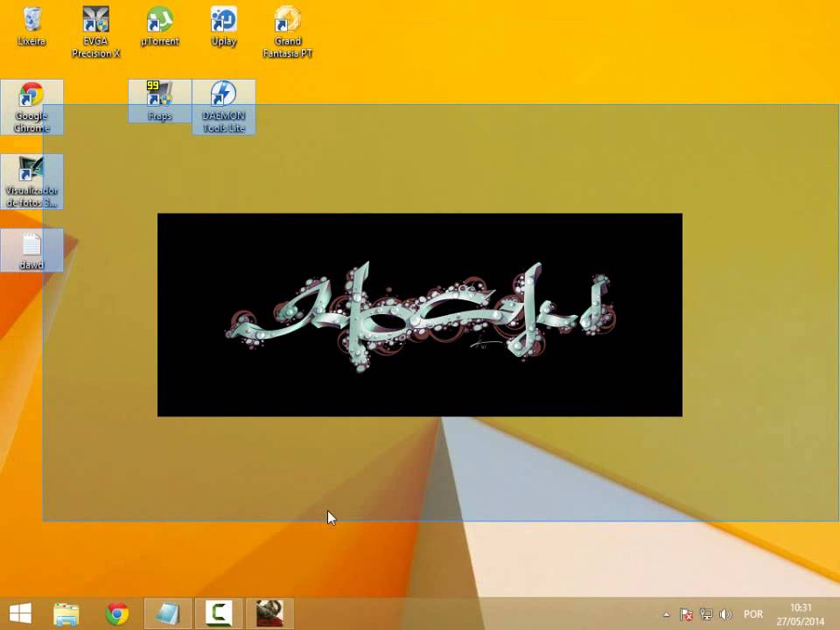Open the volume speaker tray icon
840x630 pixels.
(725, 614)
